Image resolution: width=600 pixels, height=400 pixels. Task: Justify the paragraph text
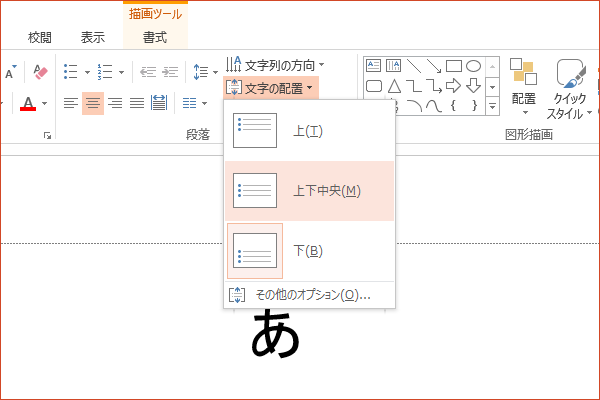click(137, 103)
